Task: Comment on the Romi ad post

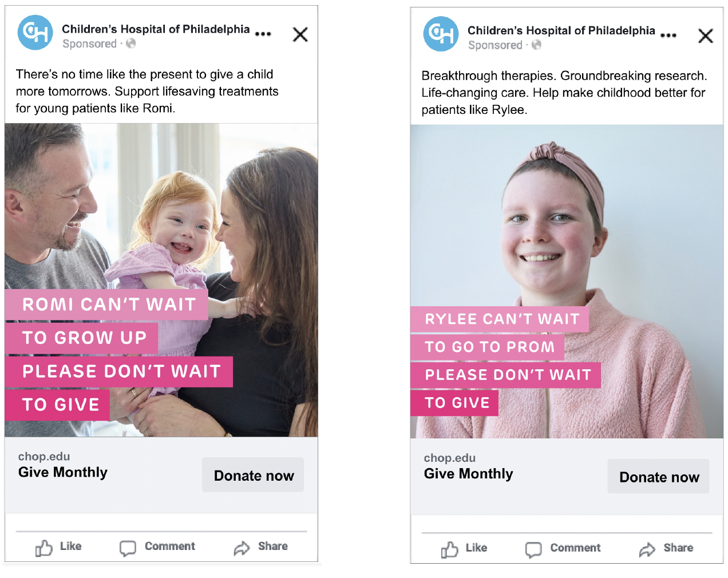Action: click(x=157, y=547)
